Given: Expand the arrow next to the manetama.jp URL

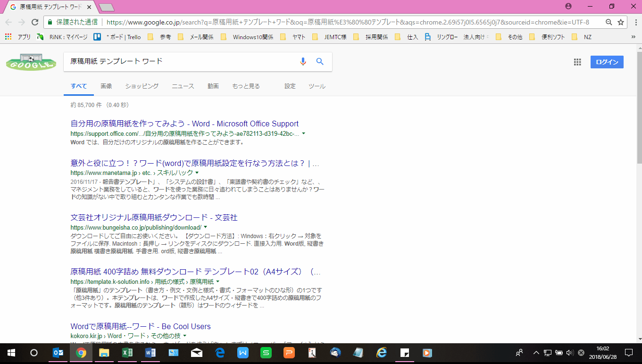Looking at the screenshot, I should point(197,173).
